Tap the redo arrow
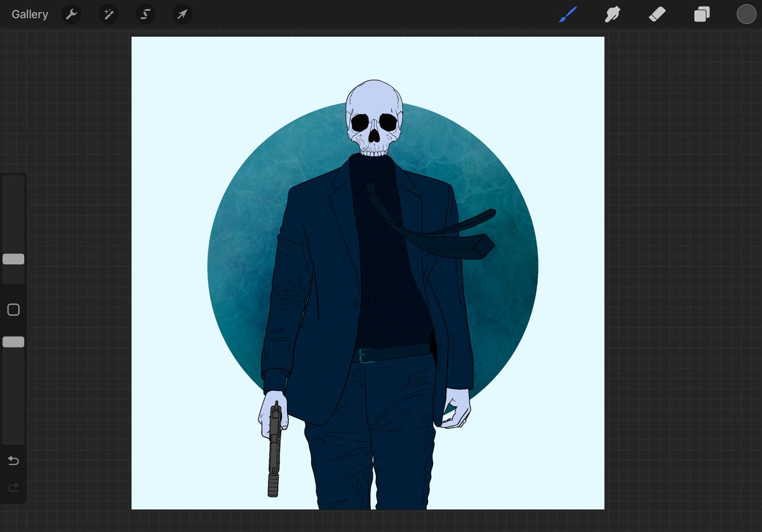This screenshot has width=762, height=532. click(x=13, y=488)
